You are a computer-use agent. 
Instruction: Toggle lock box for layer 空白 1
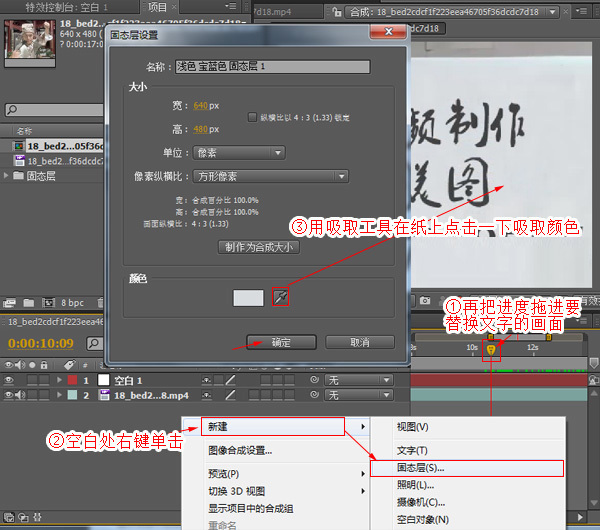44,380
